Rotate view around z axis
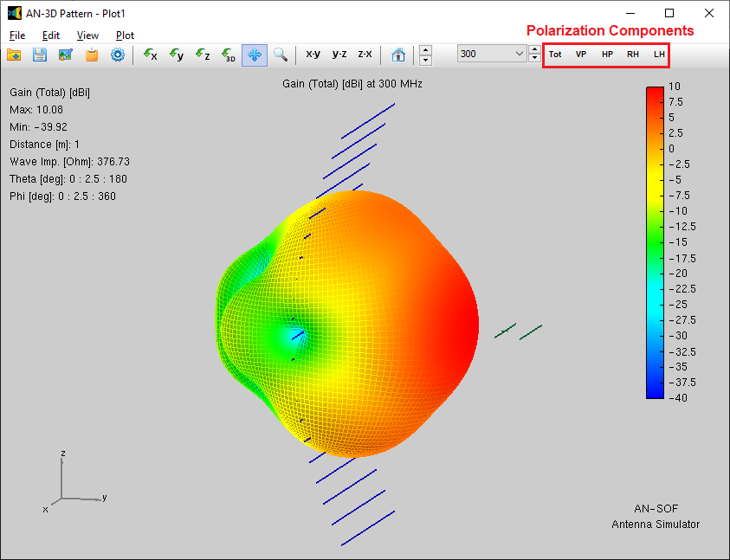This screenshot has height=560, width=730. coord(203,55)
